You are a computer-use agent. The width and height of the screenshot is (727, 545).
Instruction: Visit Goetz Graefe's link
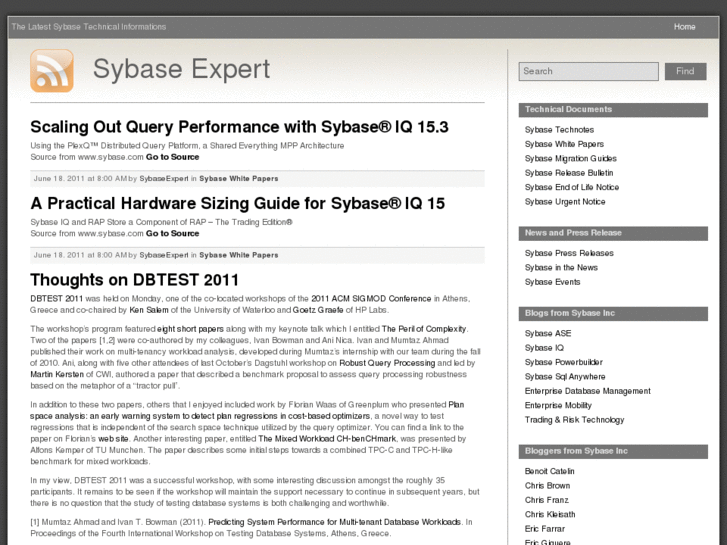point(318,310)
